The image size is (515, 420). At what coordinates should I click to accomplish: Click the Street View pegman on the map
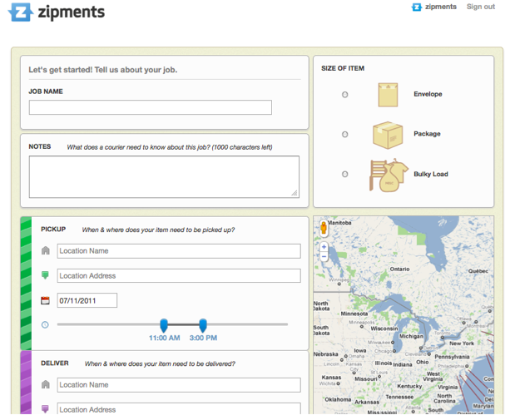tap(324, 229)
